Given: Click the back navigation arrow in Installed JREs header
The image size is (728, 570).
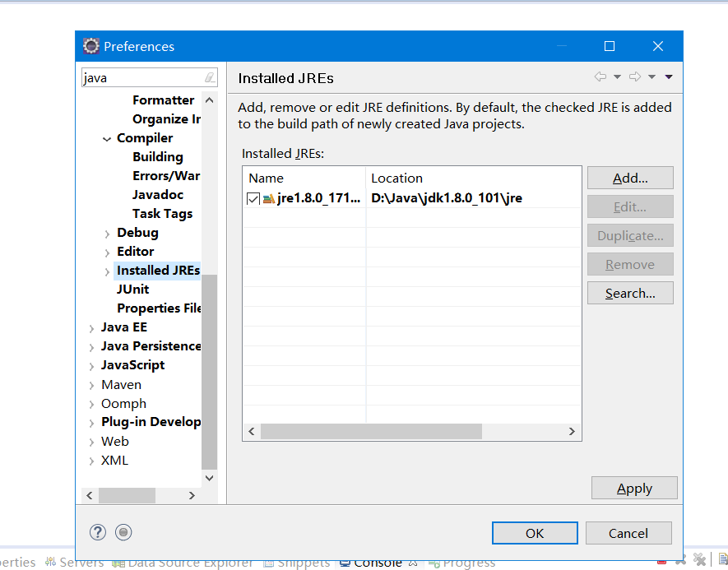Looking at the screenshot, I should (x=600, y=76).
